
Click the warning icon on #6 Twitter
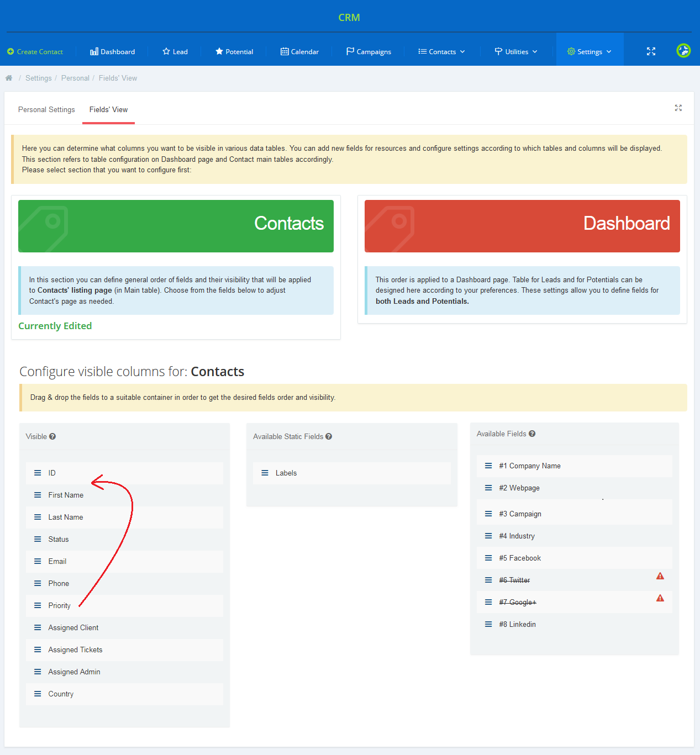click(x=660, y=576)
